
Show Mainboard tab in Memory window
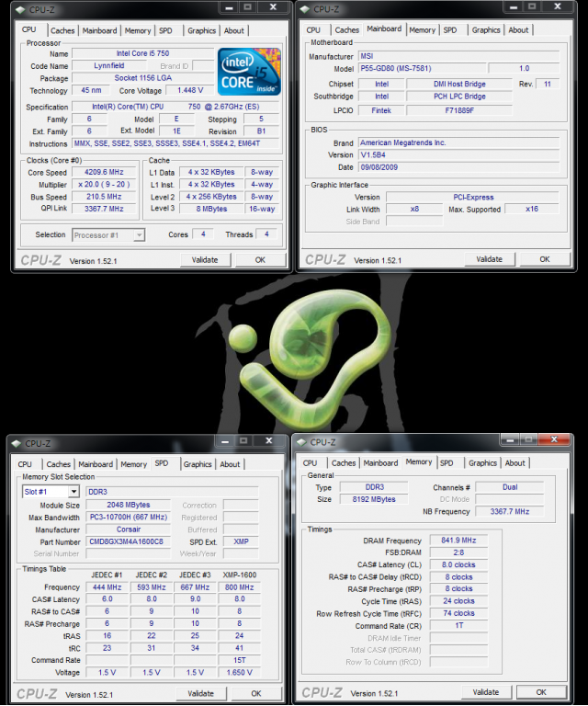tap(380, 463)
